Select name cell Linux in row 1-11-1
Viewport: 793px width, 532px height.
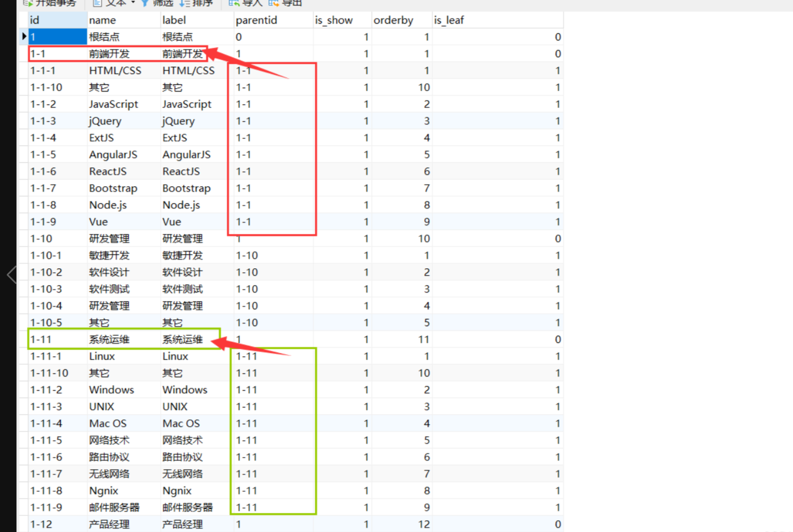tap(123, 357)
